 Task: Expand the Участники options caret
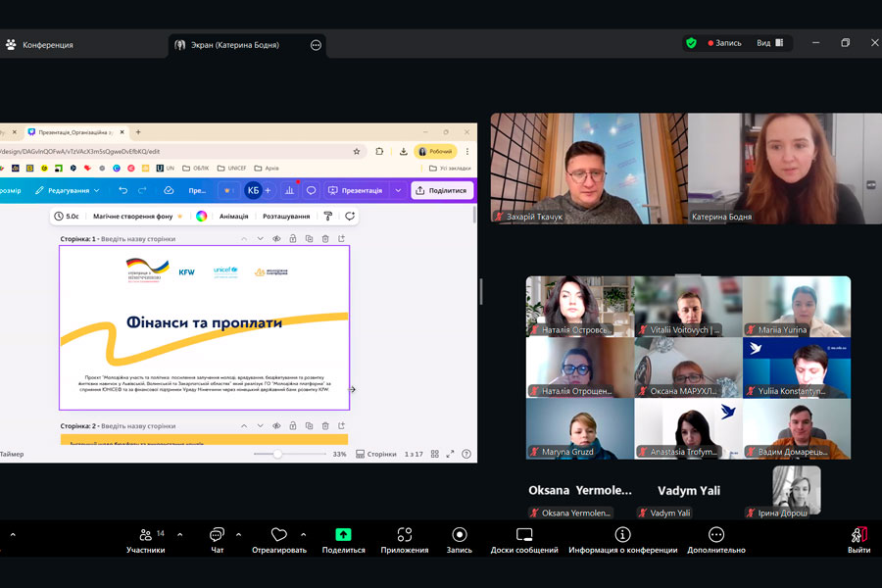pos(180,534)
